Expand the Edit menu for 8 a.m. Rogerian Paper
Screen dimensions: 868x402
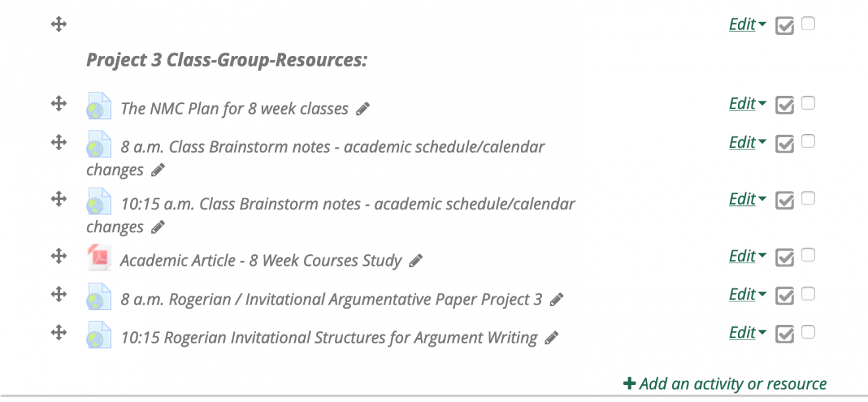742,295
